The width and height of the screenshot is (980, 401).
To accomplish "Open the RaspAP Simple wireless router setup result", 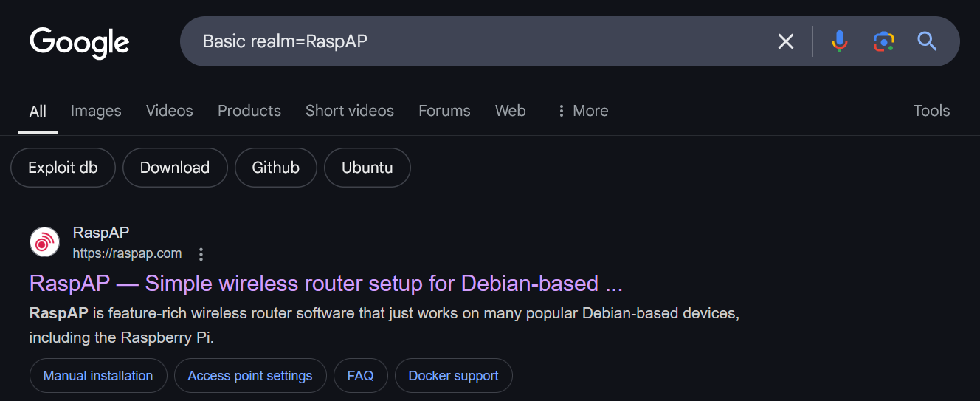I will pyautogui.click(x=326, y=284).
